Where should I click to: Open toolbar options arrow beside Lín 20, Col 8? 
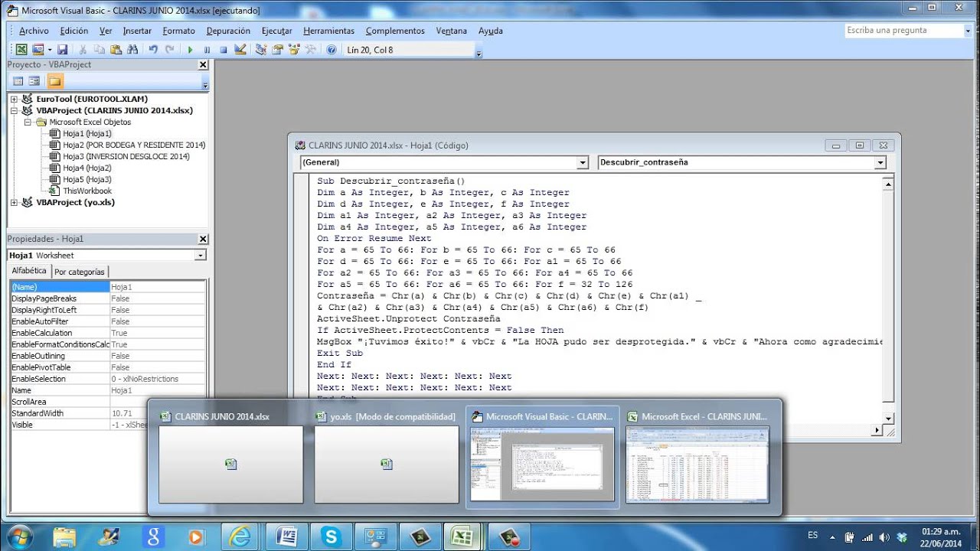pyautogui.click(x=479, y=53)
